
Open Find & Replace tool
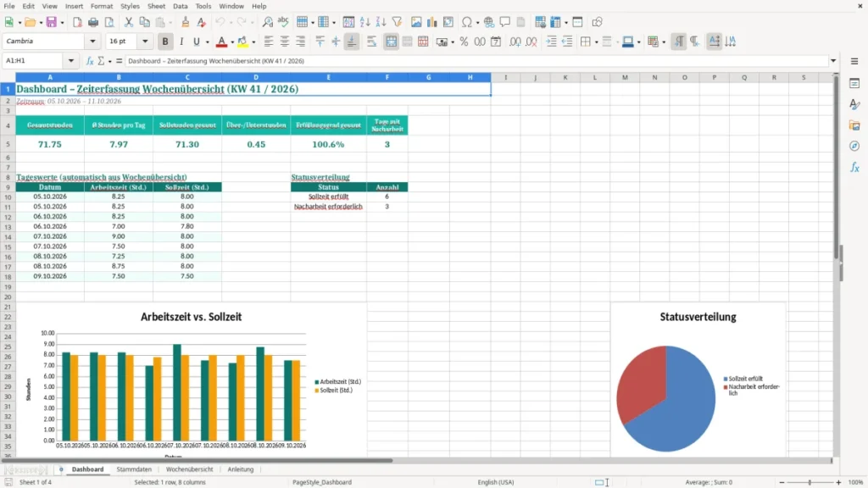click(x=267, y=22)
